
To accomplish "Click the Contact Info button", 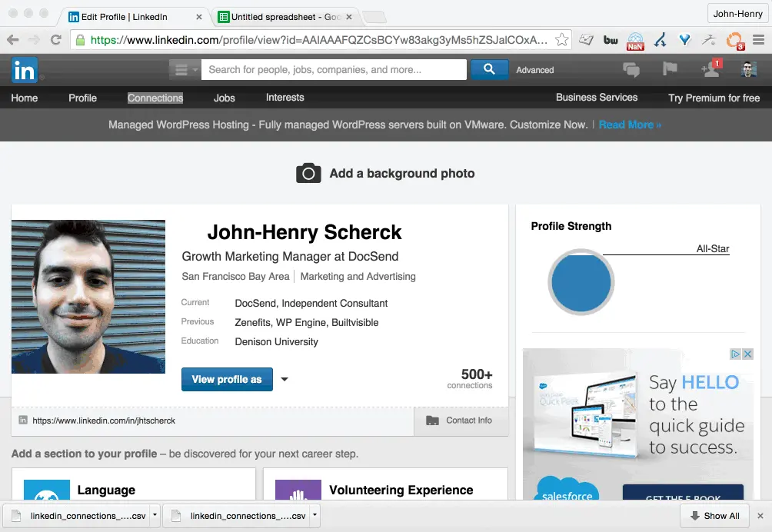I will (461, 421).
